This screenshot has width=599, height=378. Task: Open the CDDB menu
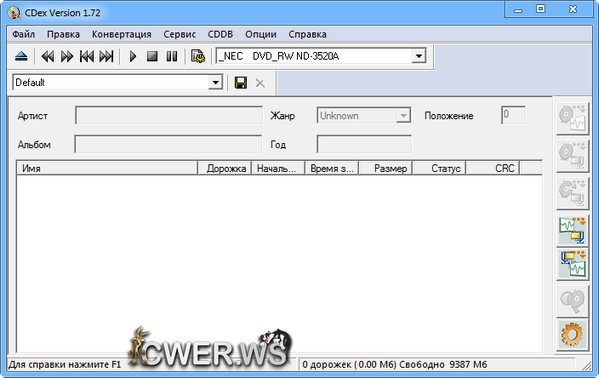[220, 34]
